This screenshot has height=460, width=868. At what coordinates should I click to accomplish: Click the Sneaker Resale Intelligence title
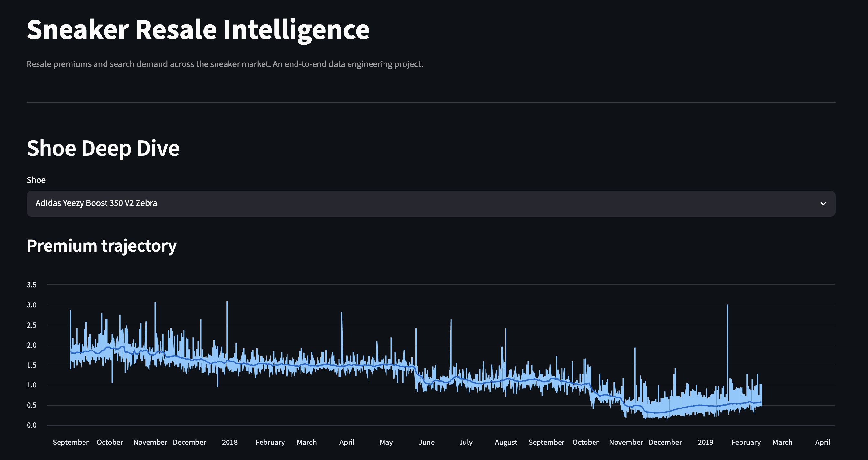198,30
